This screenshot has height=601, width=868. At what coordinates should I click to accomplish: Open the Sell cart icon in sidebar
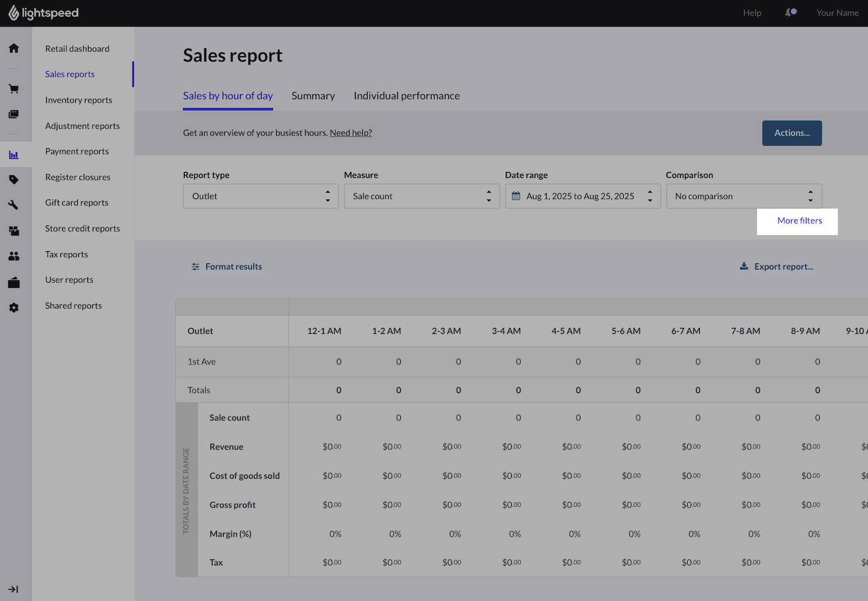pos(14,89)
